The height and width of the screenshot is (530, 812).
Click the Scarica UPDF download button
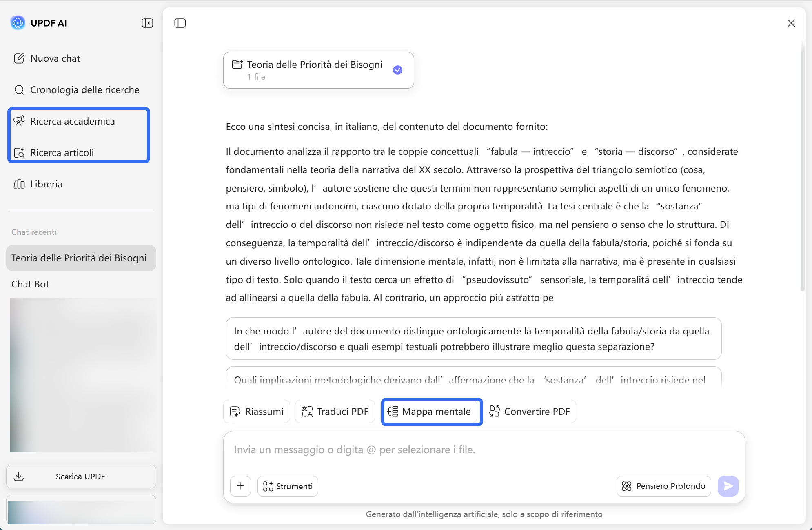click(81, 477)
